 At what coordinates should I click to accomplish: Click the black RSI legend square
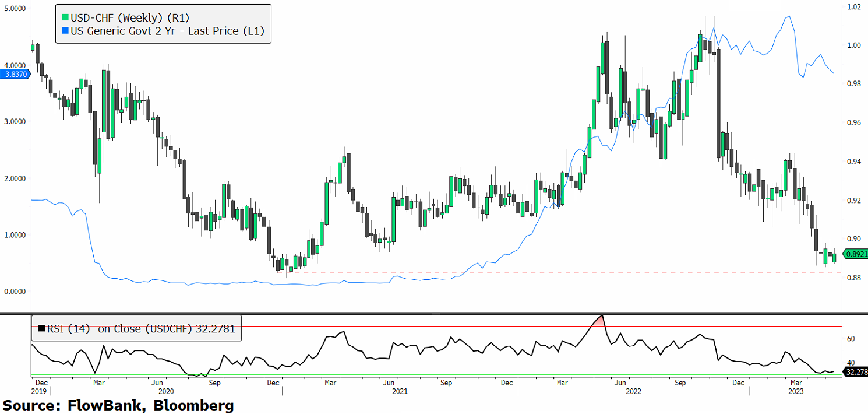click(41, 329)
